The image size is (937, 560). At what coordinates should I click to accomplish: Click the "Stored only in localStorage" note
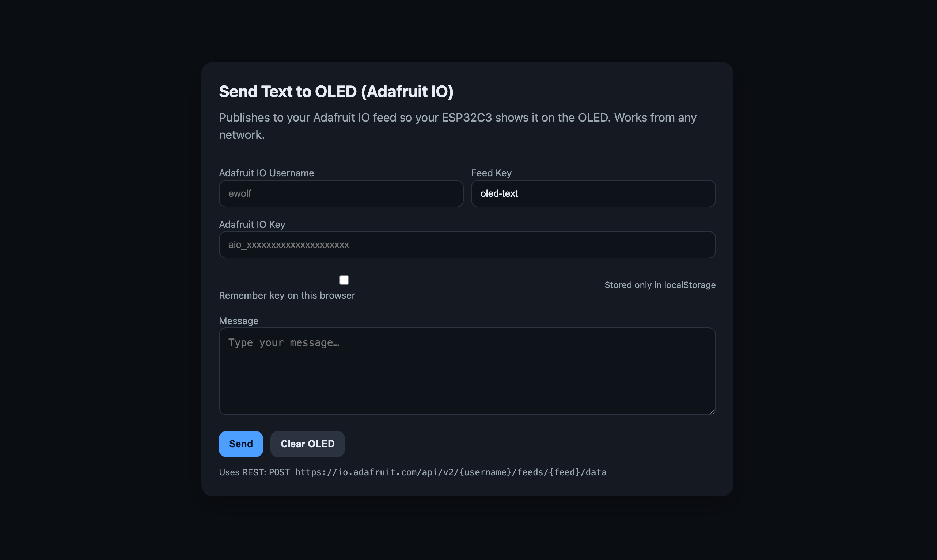660,285
